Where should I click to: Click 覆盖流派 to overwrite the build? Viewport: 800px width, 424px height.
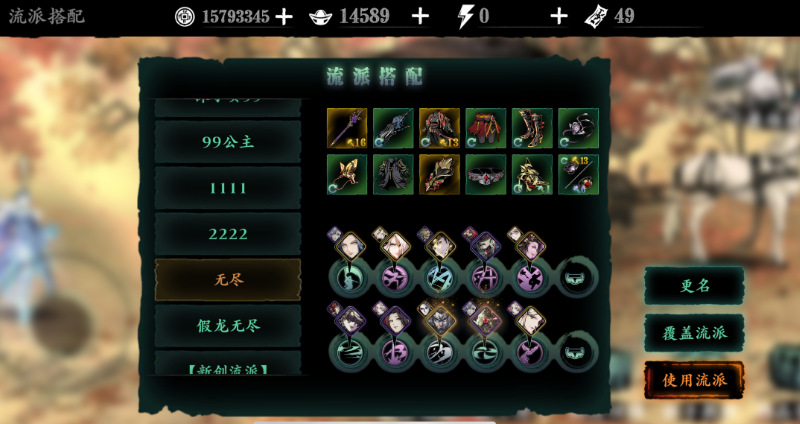[x=694, y=333]
